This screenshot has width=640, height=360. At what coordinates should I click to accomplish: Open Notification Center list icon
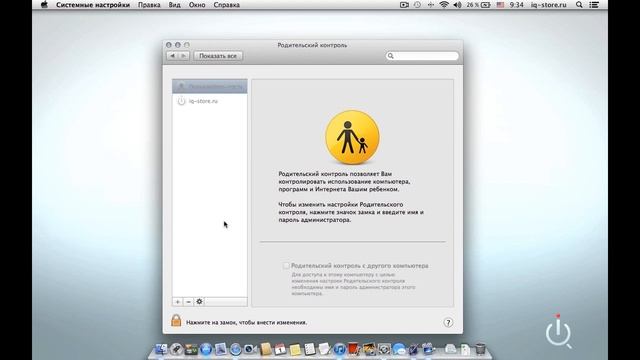(594, 5)
